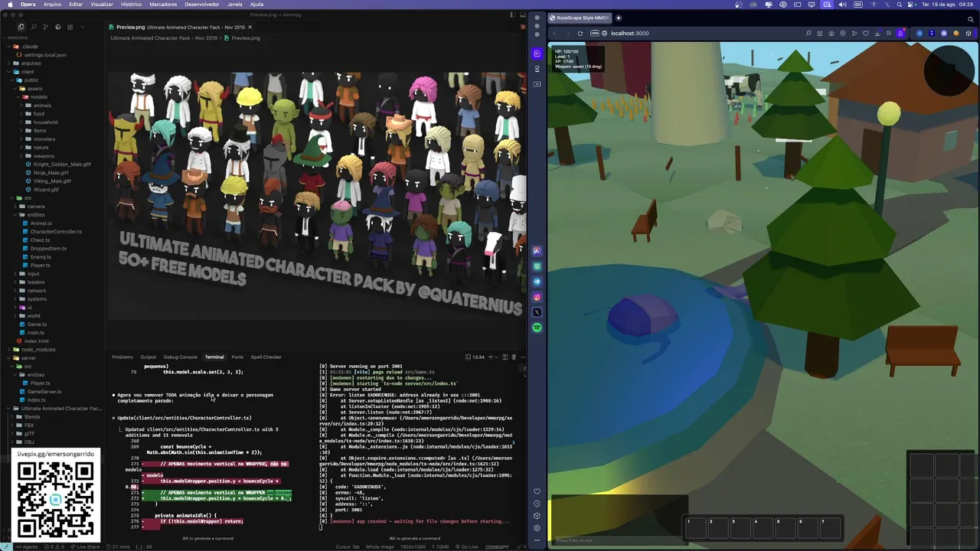Viewport: 980px width, 551px height.
Task: Open settings.local.json file
Action: coord(45,55)
